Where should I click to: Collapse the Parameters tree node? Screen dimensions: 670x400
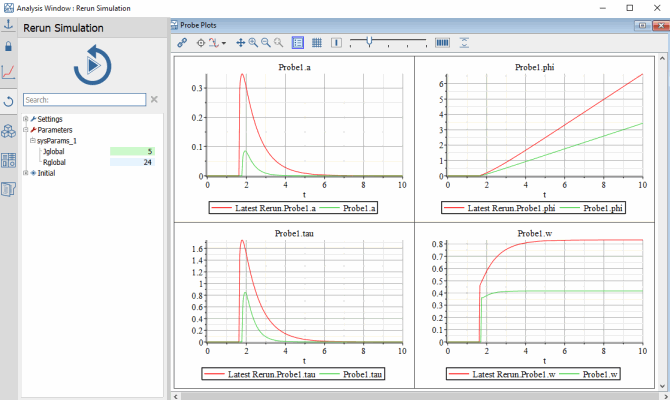pos(26,130)
